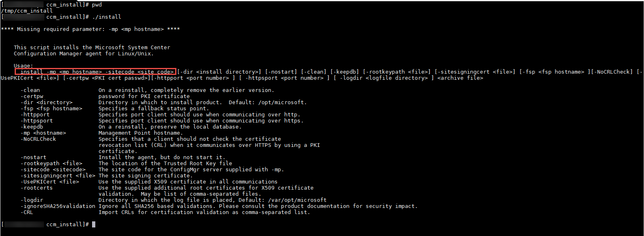Click the '-ignoreSHA256validation' option name
644x236 pixels.
[x=58, y=206]
